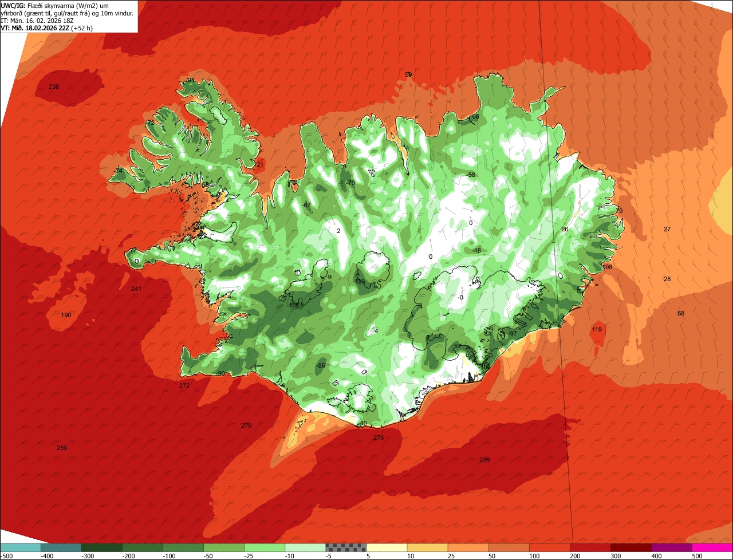Click the map value '-118' in west Iceland
Image resolution: width=733 pixels, height=560 pixels.
pos(293,305)
